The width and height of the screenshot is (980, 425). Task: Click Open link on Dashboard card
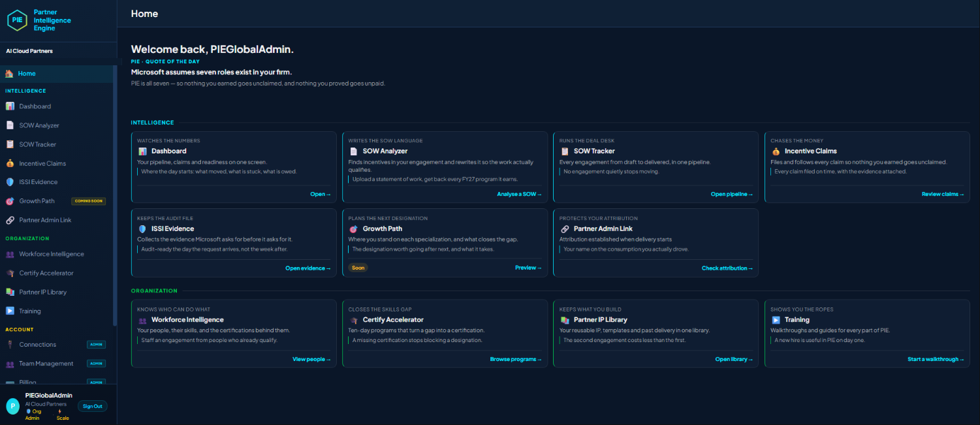click(x=321, y=194)
